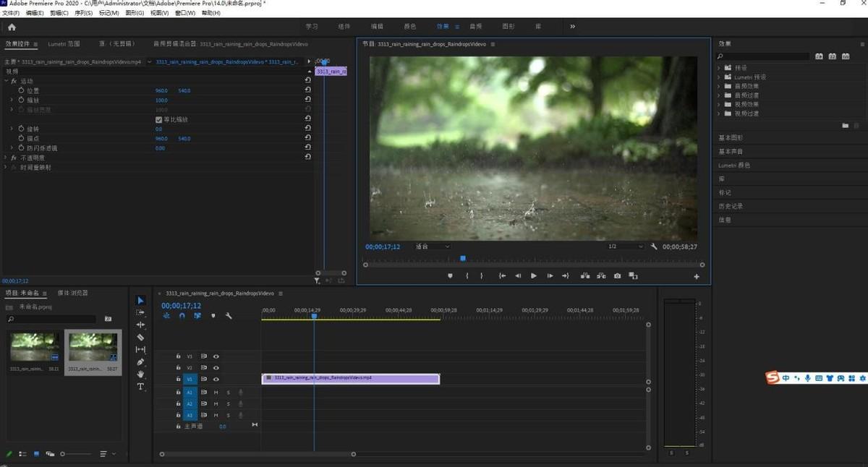Go to Out point

coord(566,275)
